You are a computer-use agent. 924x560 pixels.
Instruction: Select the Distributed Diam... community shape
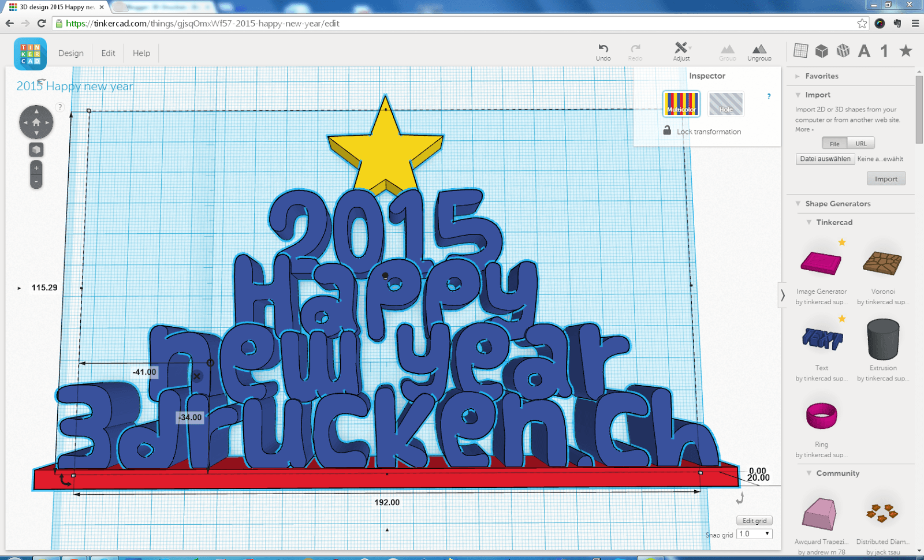[x=882, y=513]
